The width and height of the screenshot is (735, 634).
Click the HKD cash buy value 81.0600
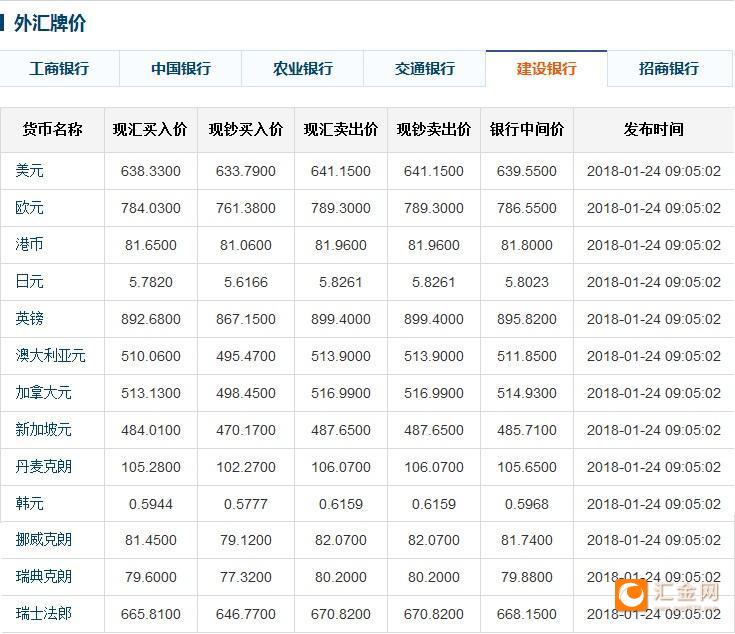coord(246,245)
